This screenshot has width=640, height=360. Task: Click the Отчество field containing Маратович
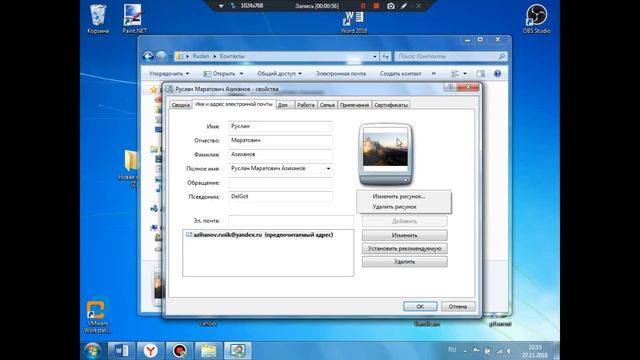tap(280, 140)
